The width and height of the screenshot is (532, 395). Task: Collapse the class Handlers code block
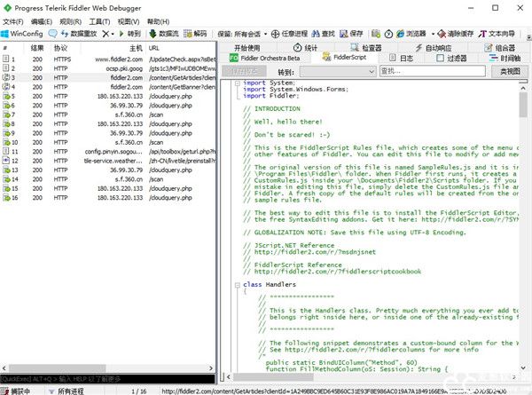pos(237,285)
